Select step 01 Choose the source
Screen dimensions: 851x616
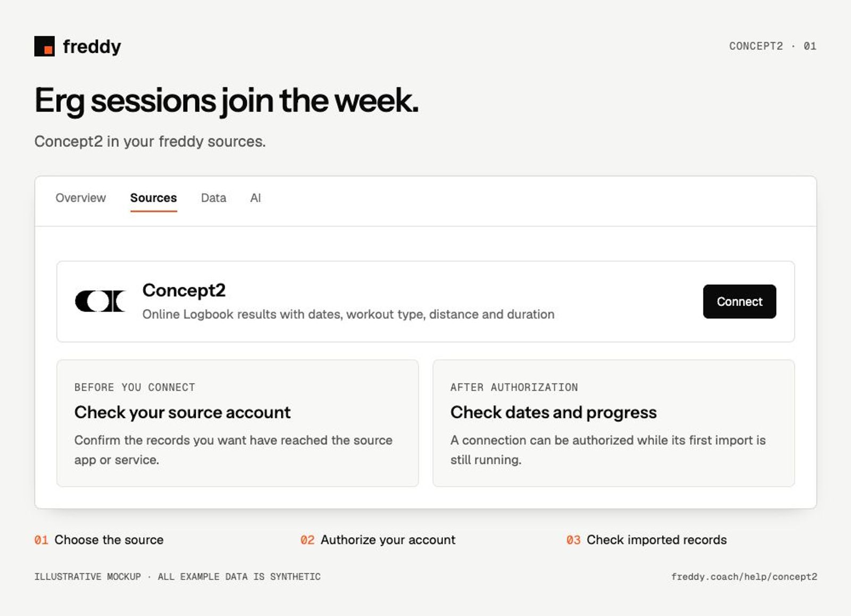pos(99,540)
